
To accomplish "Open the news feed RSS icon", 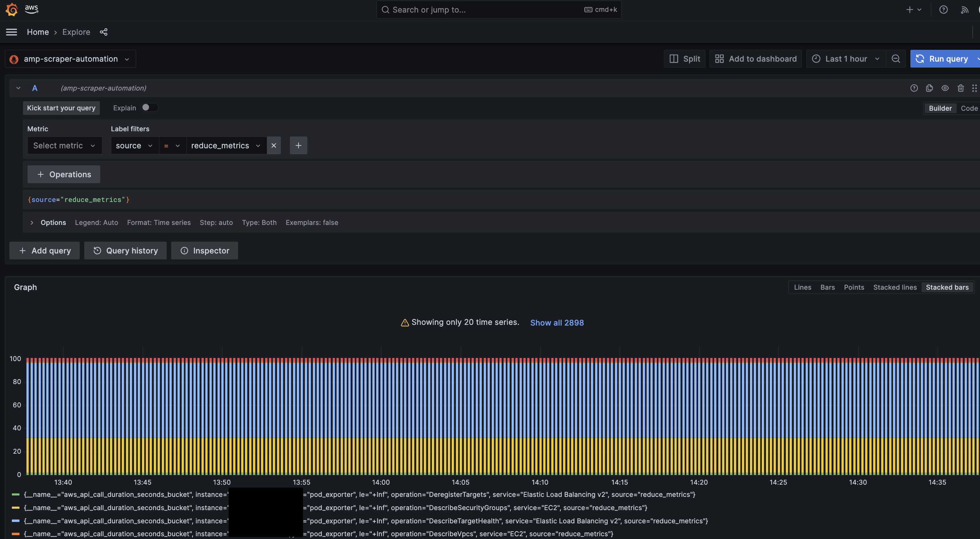I will [964, 9].
